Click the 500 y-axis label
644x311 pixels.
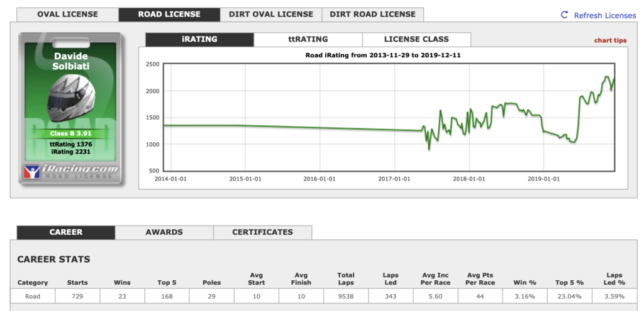tap(155, 171)
